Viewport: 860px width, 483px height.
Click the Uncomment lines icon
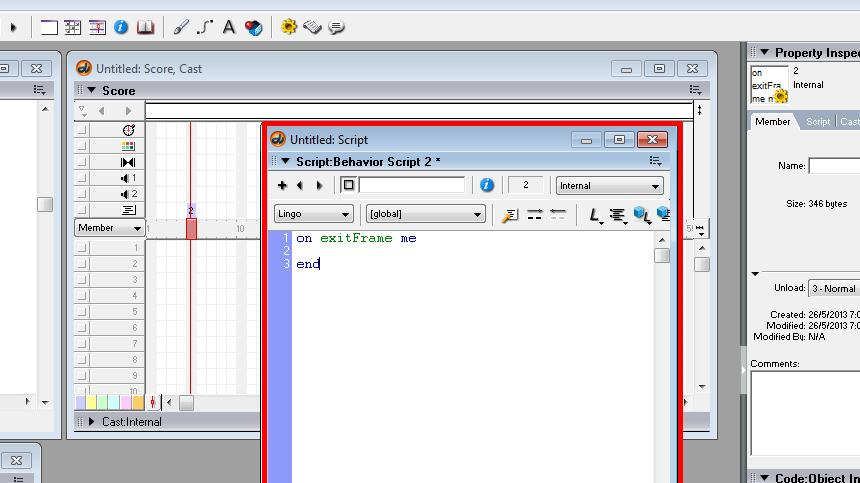click(x=558, y=214)
